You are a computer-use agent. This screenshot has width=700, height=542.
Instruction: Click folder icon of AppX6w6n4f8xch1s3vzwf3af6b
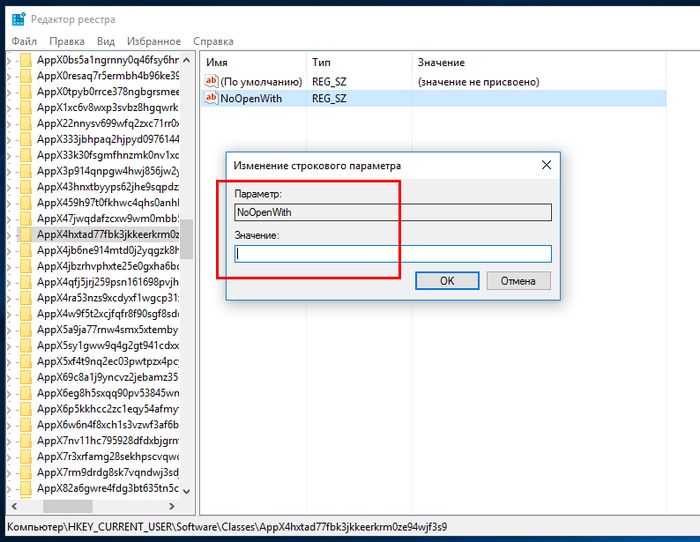(26, 425)
